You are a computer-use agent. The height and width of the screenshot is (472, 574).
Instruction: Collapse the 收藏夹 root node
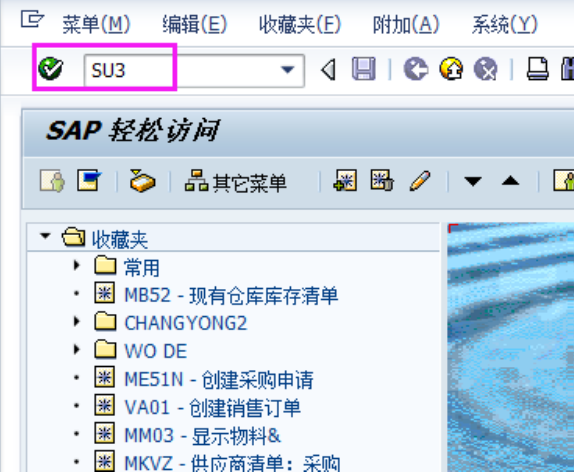45,236
